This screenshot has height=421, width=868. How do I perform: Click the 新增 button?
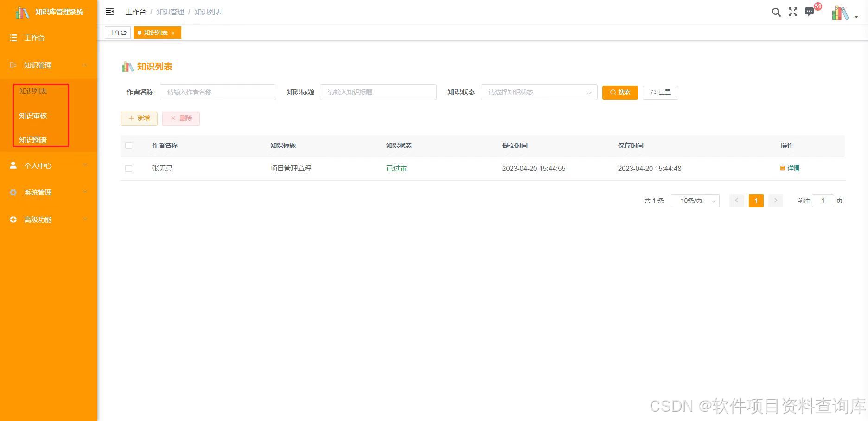point(139,119)
